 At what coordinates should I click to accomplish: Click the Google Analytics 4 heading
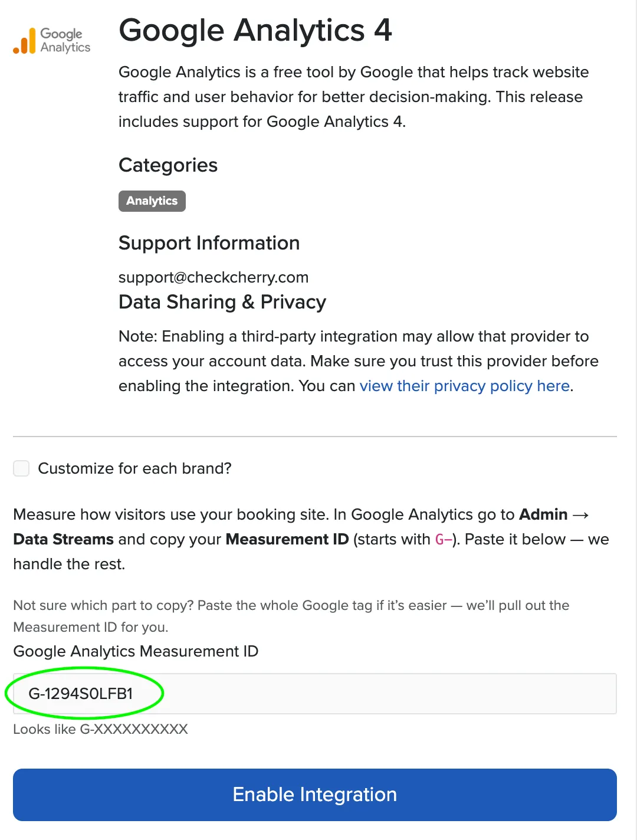[255, 30]
